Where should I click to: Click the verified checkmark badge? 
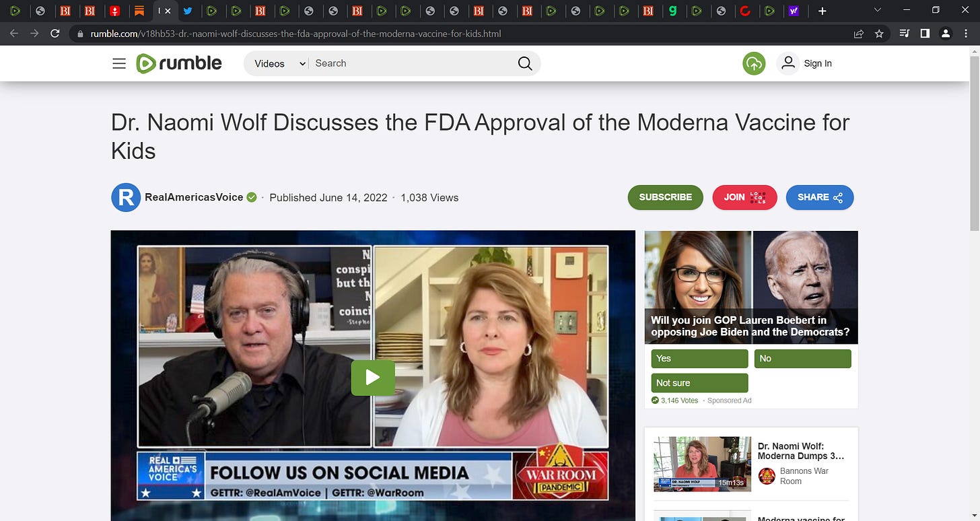(x=252, y=197)
